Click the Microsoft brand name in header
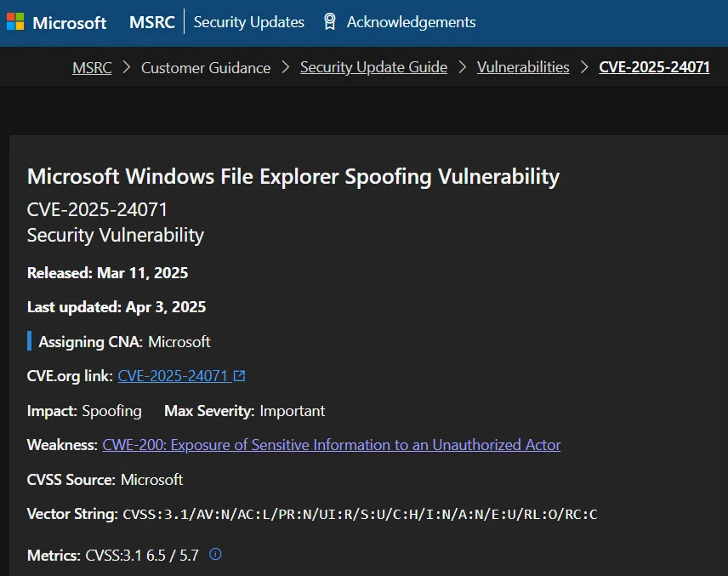 click(70, 23)
